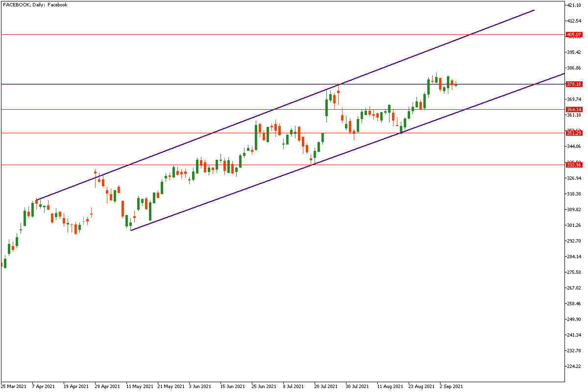
Task: Click the 378.18 current price label
Action: pyautogui.click(x=573, y=84)
